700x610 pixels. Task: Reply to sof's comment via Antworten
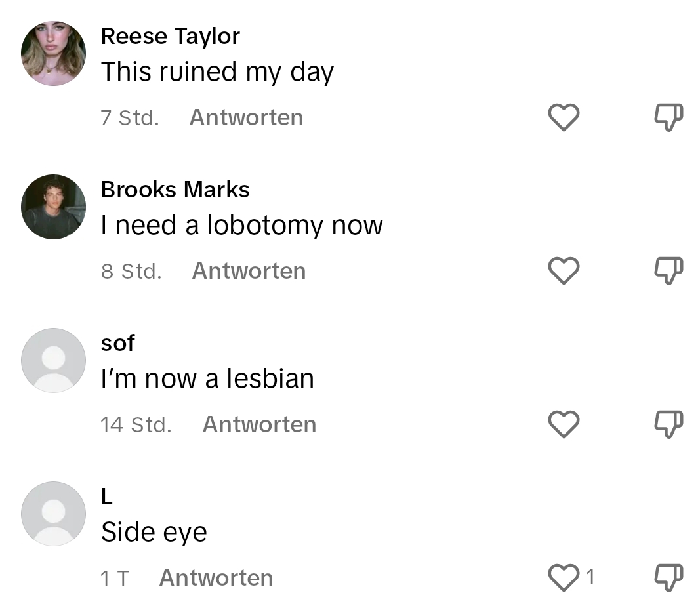tap(259, 425)
